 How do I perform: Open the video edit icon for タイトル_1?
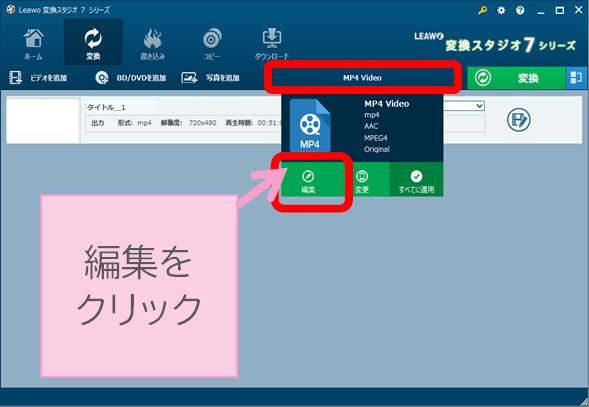(518, 120)
